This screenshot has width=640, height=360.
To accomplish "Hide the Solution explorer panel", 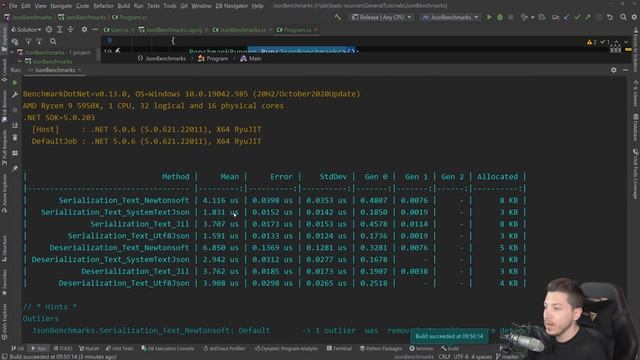I will pos(95,30).
